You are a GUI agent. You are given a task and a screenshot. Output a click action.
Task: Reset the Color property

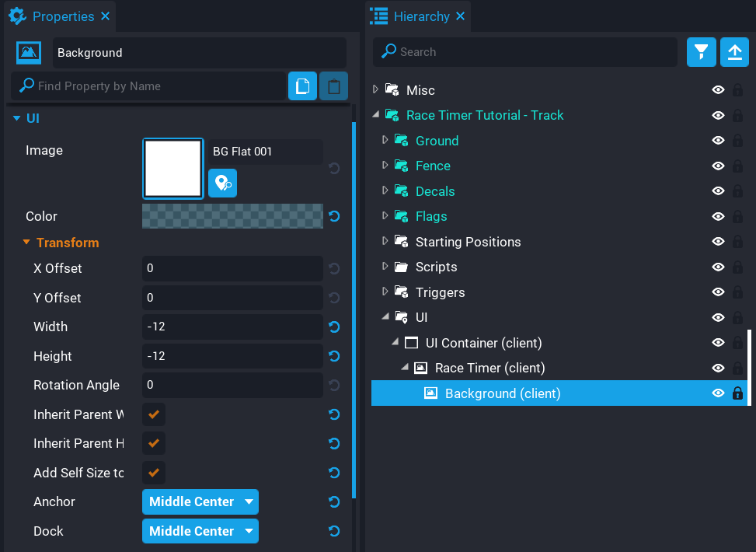click(x=333, y=216)
